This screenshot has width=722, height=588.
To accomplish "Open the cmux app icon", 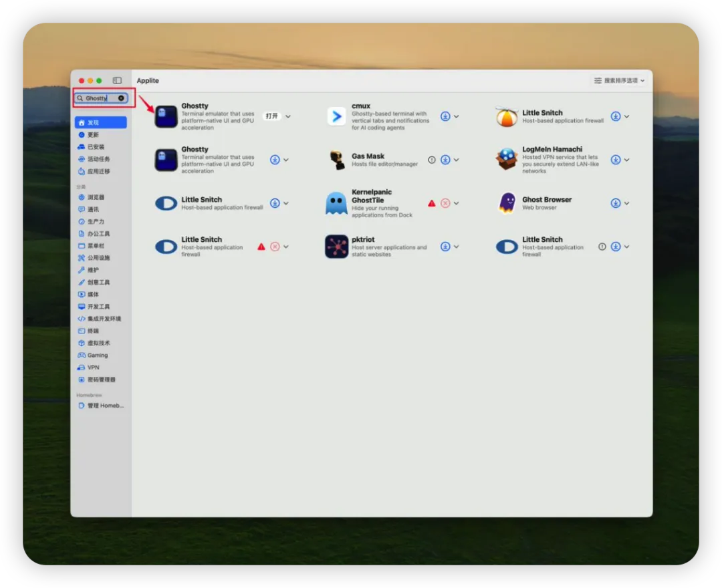I will (336, 116).
